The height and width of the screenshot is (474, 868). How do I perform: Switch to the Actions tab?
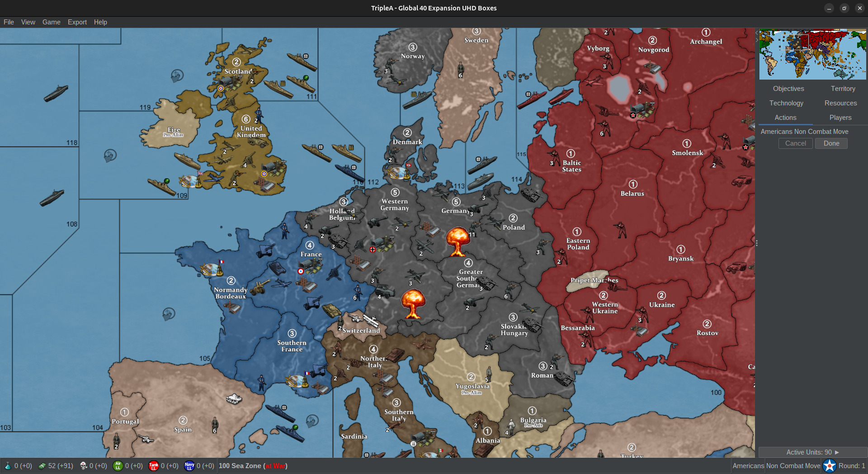coord(786,118)
